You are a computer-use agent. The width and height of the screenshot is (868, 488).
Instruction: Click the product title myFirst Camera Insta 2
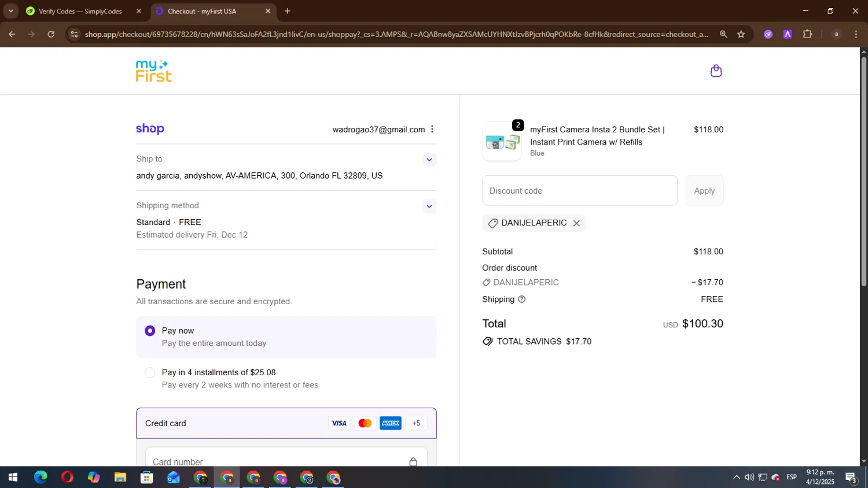click(x=597, y=136)
